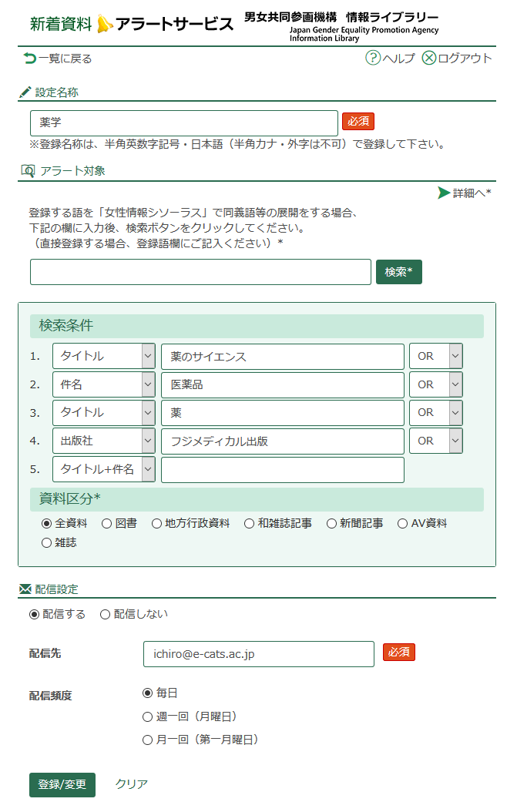Click the magnifier icon beside アラート対象
Viewport: 517px width, 812px height.
[27, 171]
